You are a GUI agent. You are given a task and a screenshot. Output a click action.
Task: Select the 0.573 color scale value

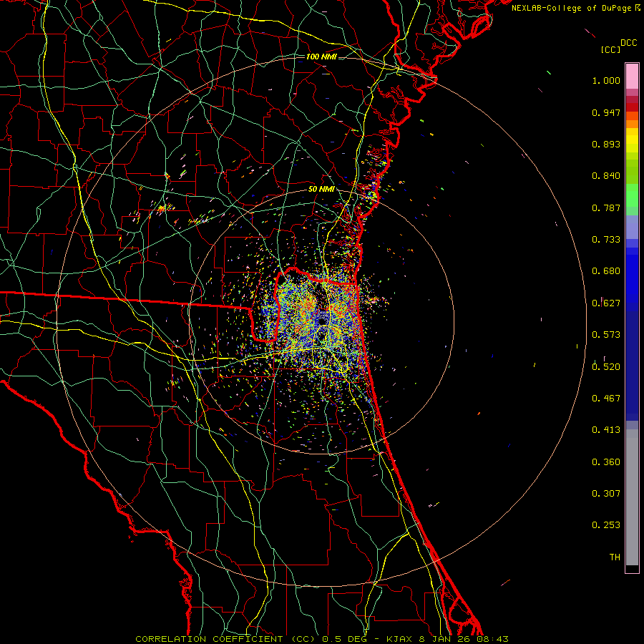(606, 335)
